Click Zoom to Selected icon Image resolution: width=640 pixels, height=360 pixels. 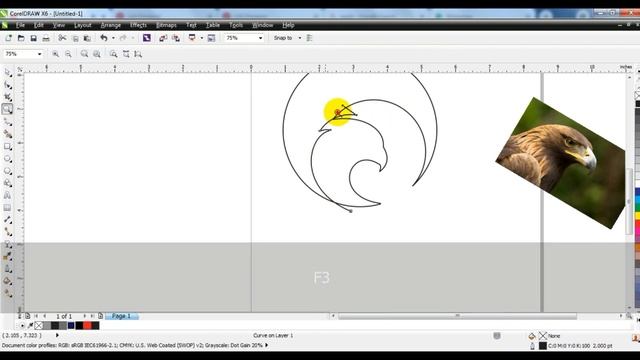tap(84, 54)
